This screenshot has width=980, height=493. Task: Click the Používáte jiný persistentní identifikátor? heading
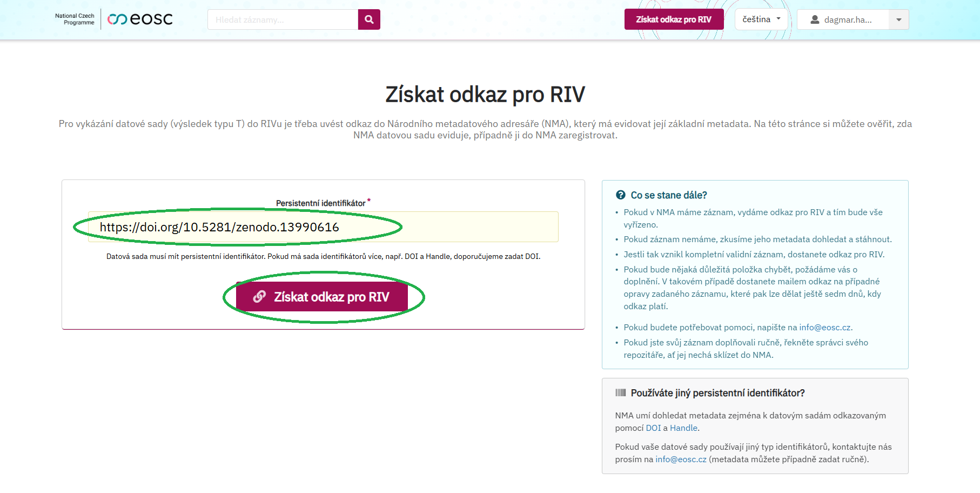pos(717,393)
